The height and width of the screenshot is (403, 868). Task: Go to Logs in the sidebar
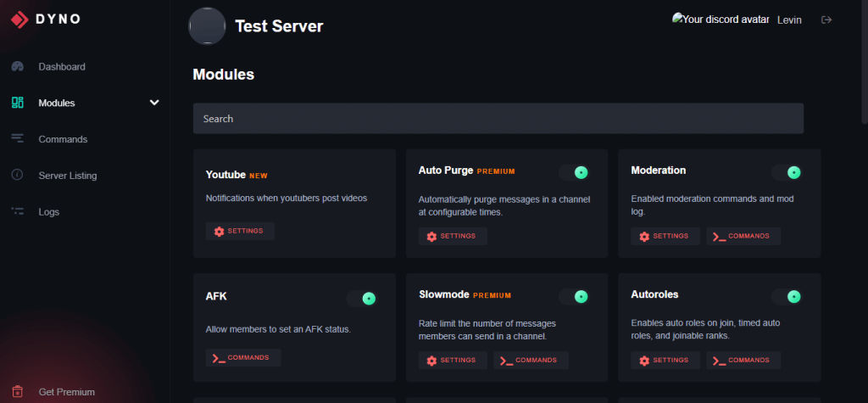coord(49,211)
